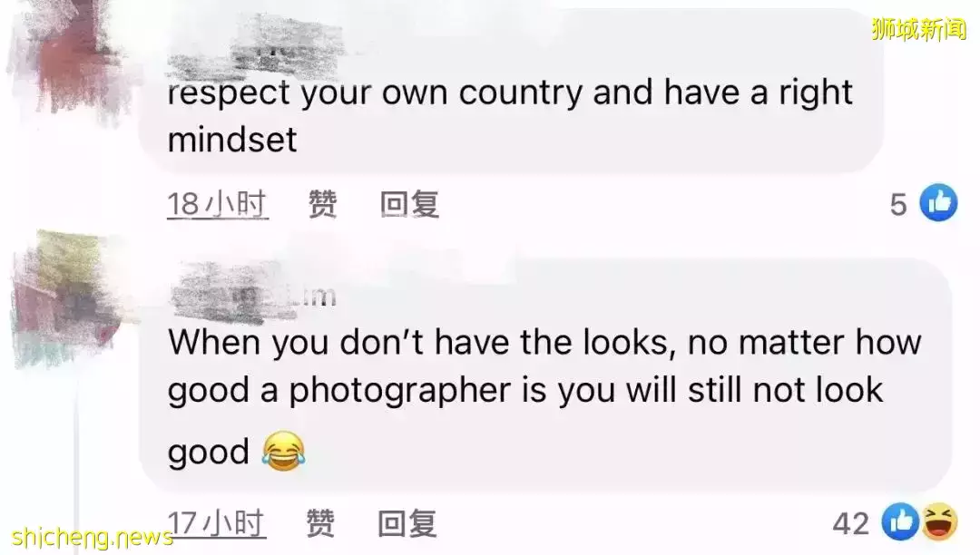The image size is (980, 555).
Task: Select the 'respect your own country' comment bubble
Action: (x=511, y=92)
